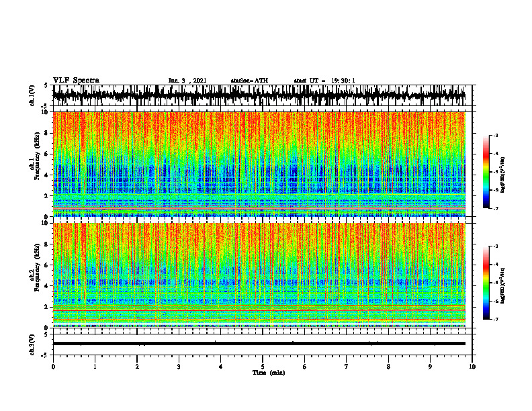Click the color bar beside ch.2 spectrogram
This screenshot has height=411, width=532.
[x=486, y=283]
